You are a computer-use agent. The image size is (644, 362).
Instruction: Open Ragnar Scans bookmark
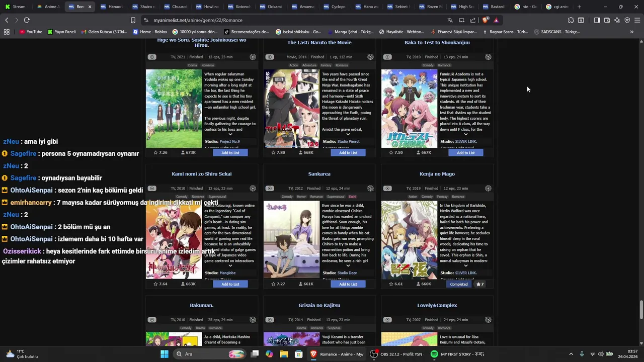[x=505, y=32]
